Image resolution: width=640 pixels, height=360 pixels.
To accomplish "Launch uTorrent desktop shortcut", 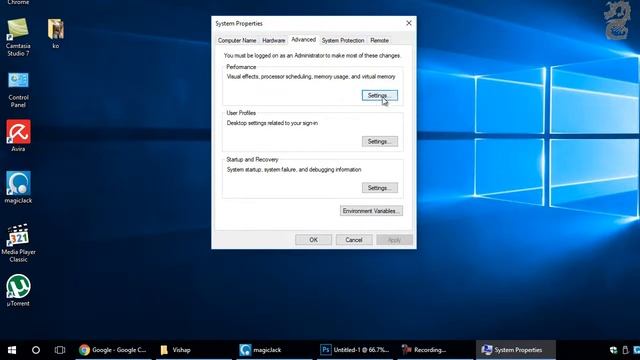I will point(18,290).
